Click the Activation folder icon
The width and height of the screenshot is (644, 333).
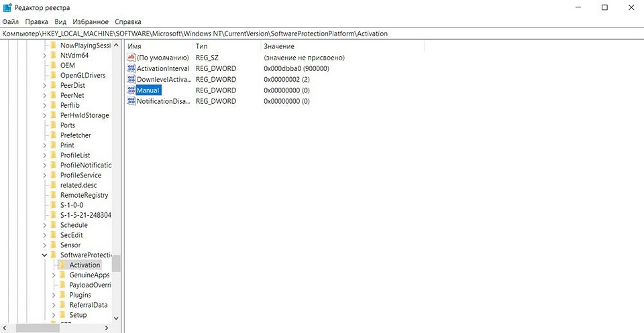pos(62,265)
